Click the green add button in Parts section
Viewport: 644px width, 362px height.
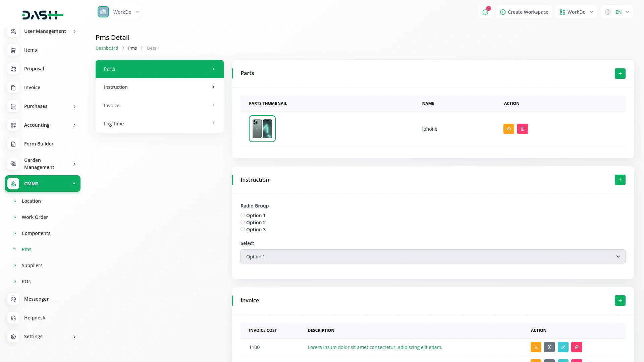point(620,73)
